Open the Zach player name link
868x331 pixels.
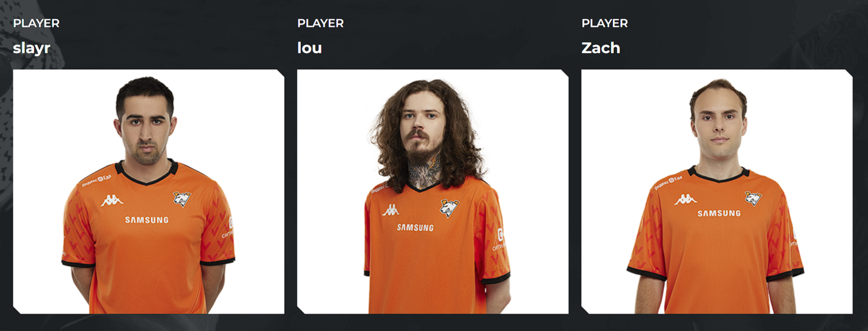[x=601, y=48]
